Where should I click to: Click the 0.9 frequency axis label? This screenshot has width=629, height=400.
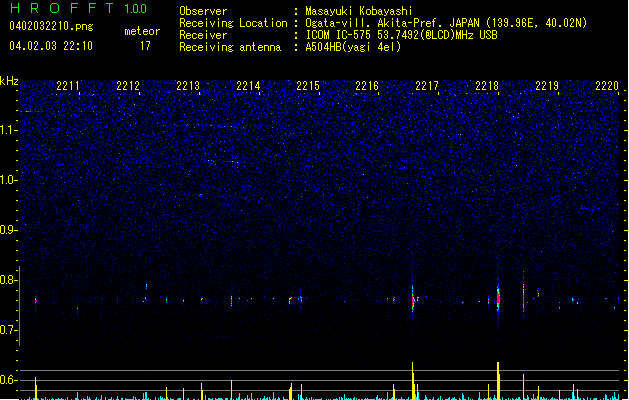9,230
